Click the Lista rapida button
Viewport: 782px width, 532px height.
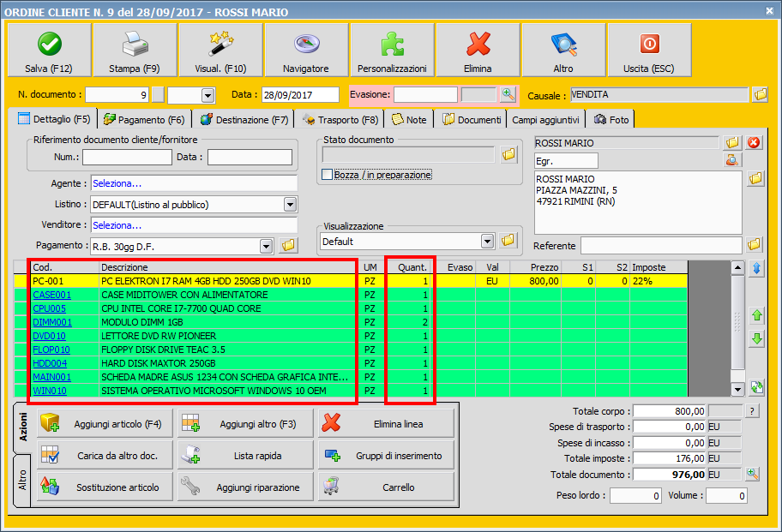pos(245,455)
